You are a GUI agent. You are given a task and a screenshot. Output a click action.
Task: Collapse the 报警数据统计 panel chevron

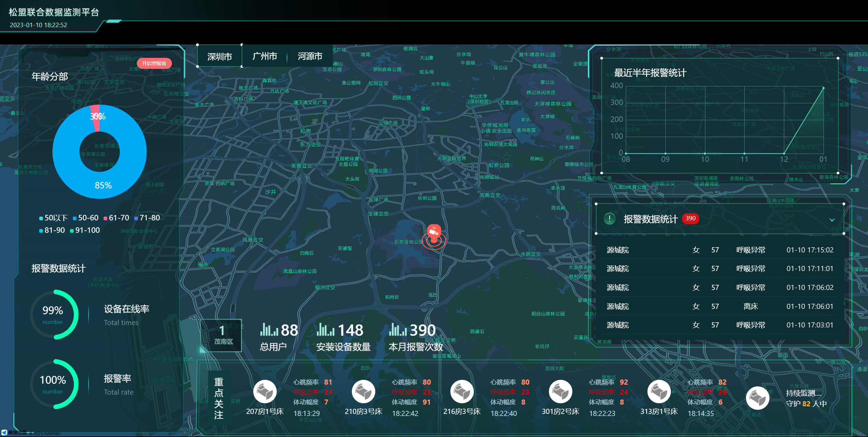832,220
